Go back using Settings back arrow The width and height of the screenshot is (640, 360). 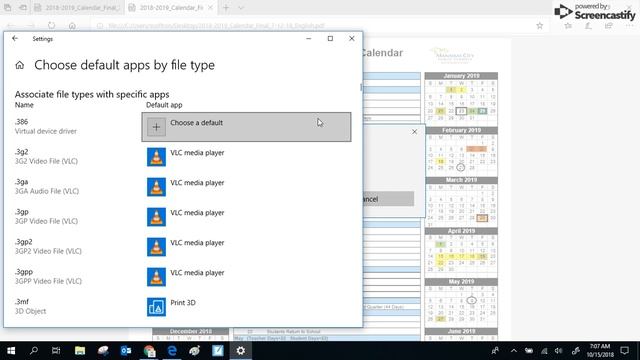(x=15, y=38)
